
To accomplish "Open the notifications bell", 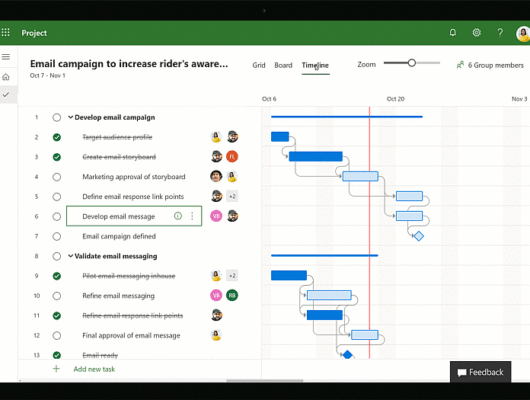I will 453,32.
